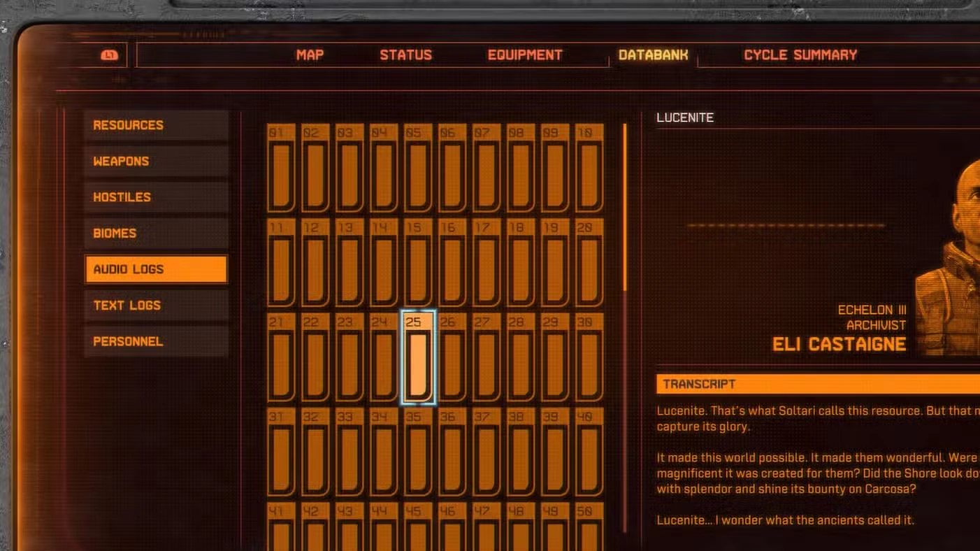The image size is (980, 551).
Task: Open audio log cartridge 45
Action: pos(418,527)
